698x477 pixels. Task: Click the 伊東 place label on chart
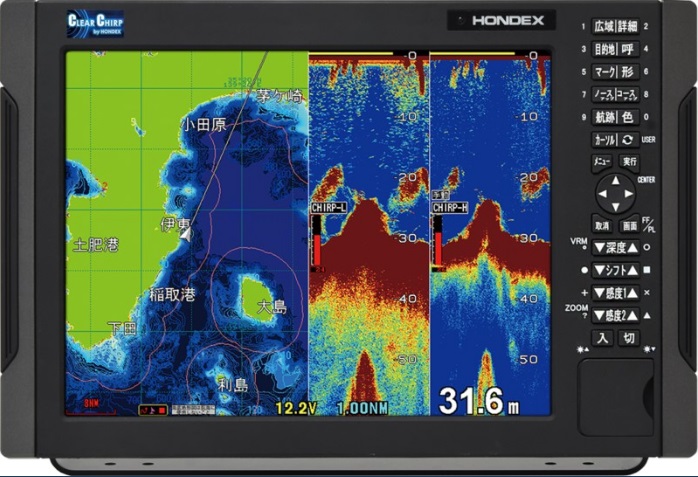(175, 224)
